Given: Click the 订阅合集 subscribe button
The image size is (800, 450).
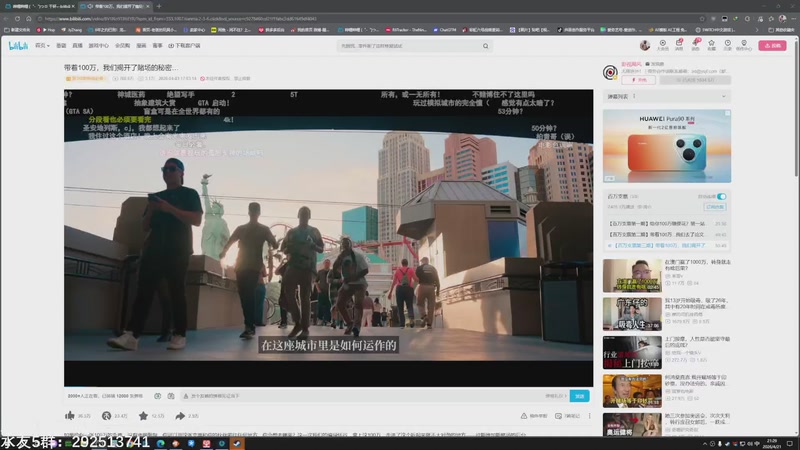Looking at the screenshot, I should tap(715, 207).
